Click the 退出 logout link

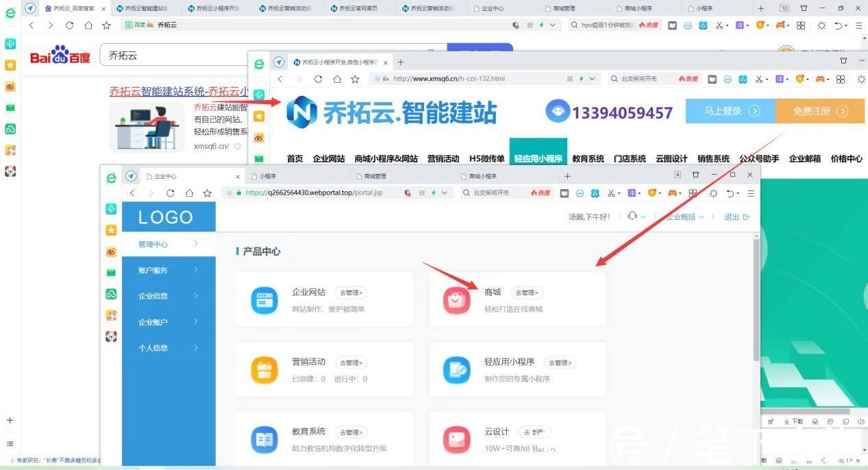[x=737, y=217]
